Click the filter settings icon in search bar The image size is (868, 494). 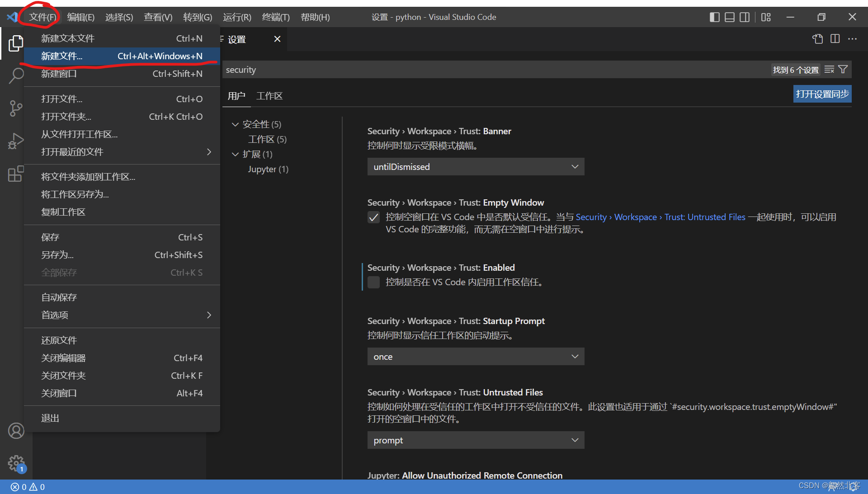pyautogui.click(x=843, y=69)
